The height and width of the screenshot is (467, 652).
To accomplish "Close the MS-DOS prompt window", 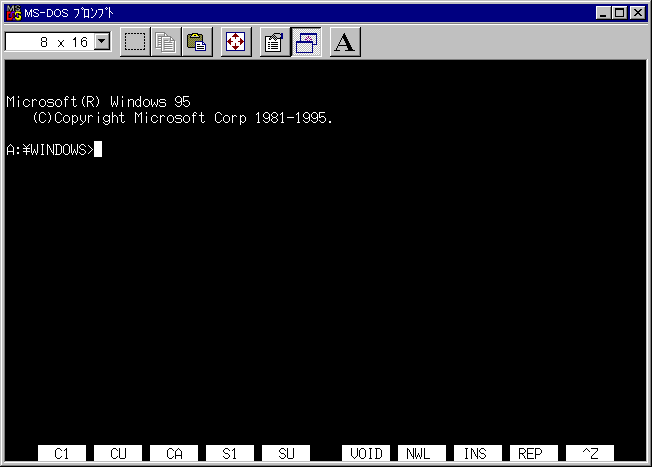I will tap(637, 13).
